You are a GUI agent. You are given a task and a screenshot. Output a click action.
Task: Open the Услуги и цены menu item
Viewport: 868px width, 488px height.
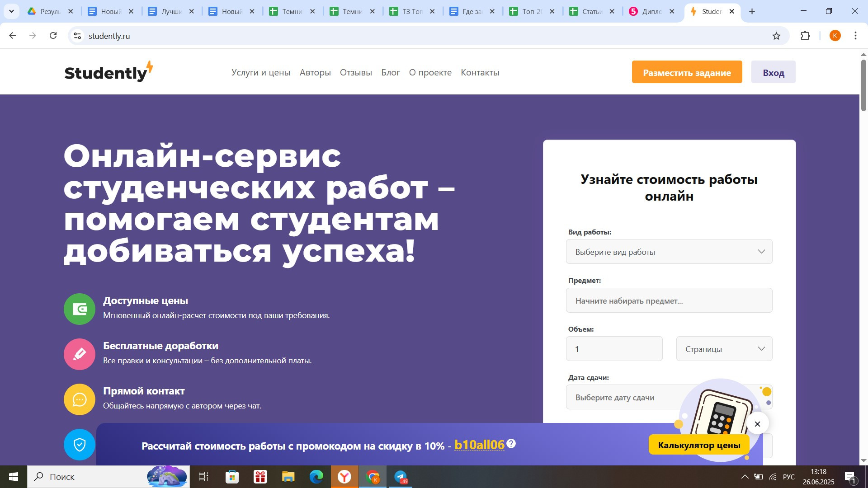261,73
